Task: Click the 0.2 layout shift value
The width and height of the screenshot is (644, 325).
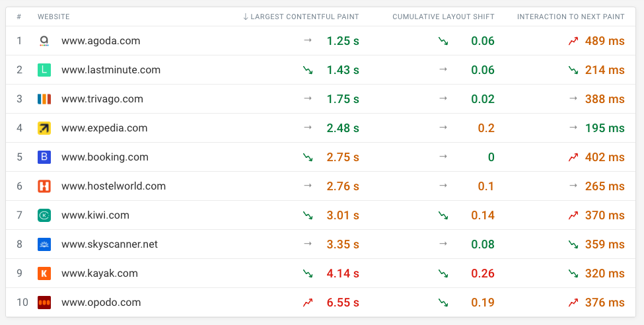Action: 486,128
